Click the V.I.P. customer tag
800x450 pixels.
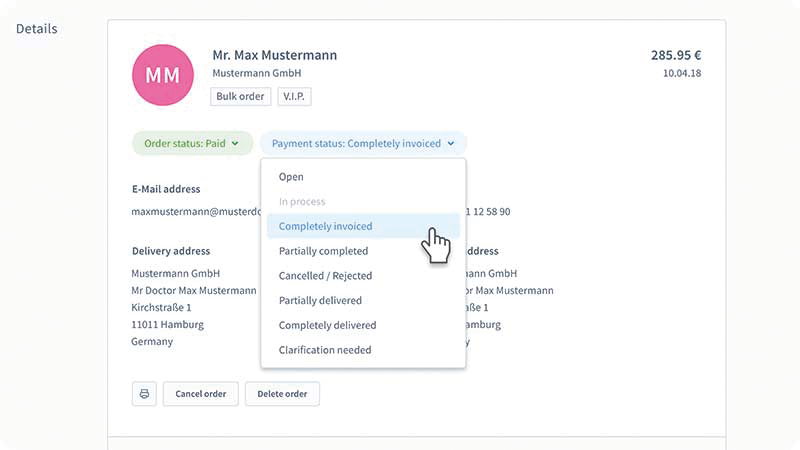click(295, 97)
